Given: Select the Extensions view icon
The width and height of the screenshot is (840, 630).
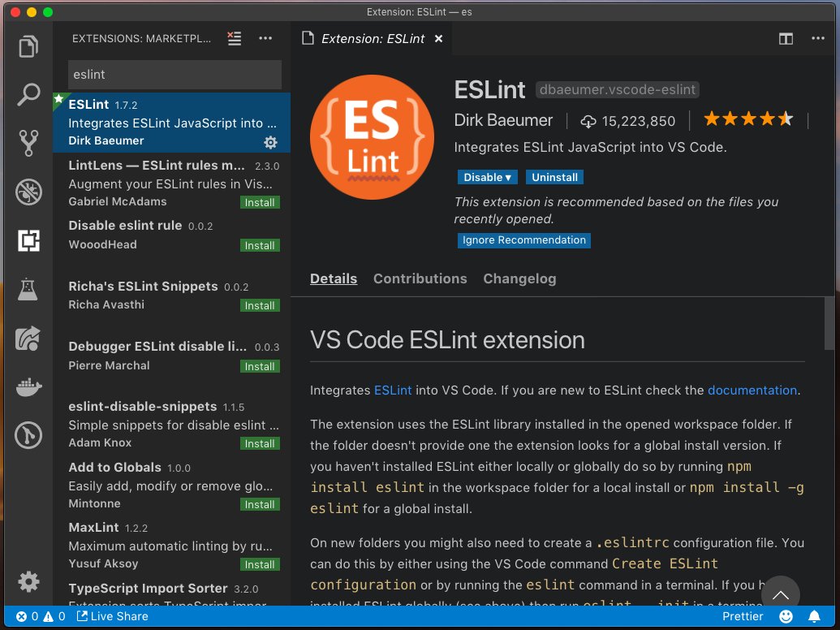Looking at the screenshot, I should tap(28, 240).
